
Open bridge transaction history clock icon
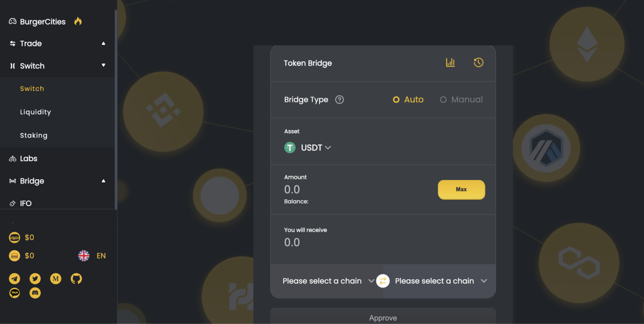479,63
